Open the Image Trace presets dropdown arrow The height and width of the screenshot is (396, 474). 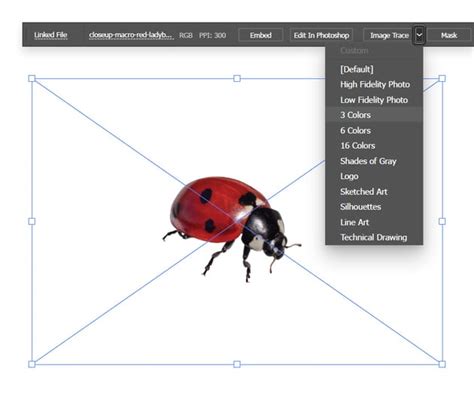click(419, 35)
